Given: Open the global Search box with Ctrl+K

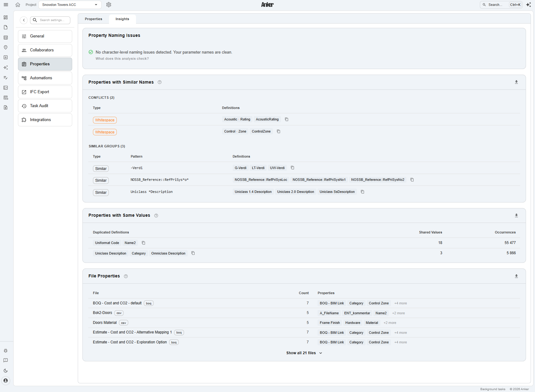Looking at the screenshot, I should [x=501, y=5].
